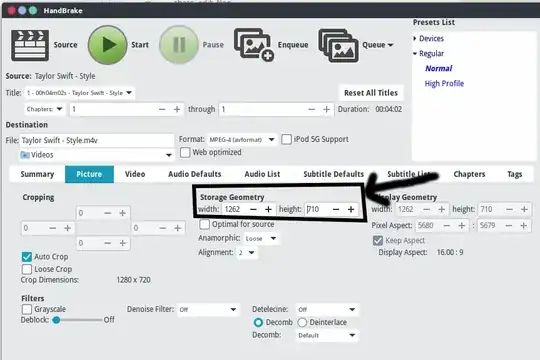Increase top cropping value with plus

(x=123, y=213)
